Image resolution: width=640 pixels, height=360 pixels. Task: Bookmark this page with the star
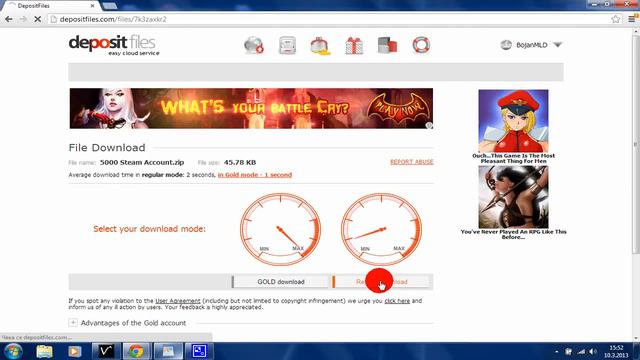(616, 19)
